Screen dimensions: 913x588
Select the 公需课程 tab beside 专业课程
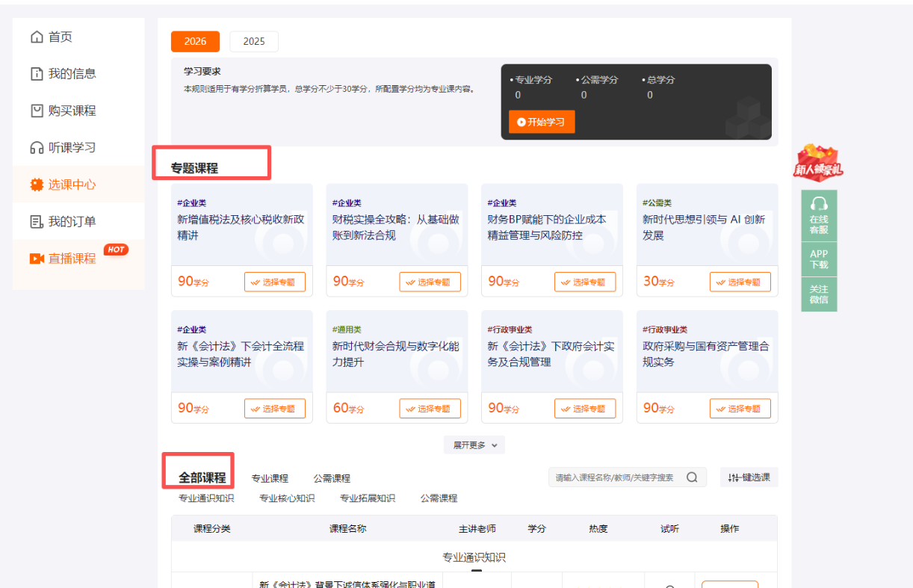pyautogui.click(x=332, y=478)
